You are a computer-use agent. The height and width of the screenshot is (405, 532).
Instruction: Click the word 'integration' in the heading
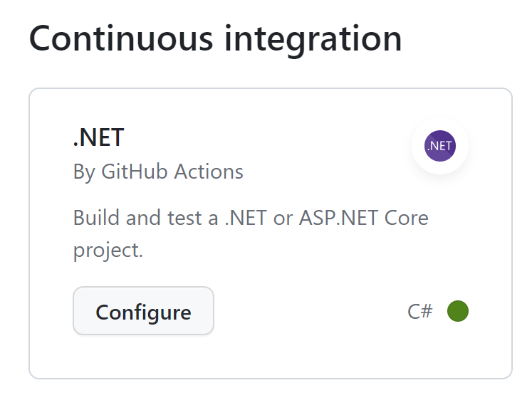pyautogui.click(x=313, y=40)
